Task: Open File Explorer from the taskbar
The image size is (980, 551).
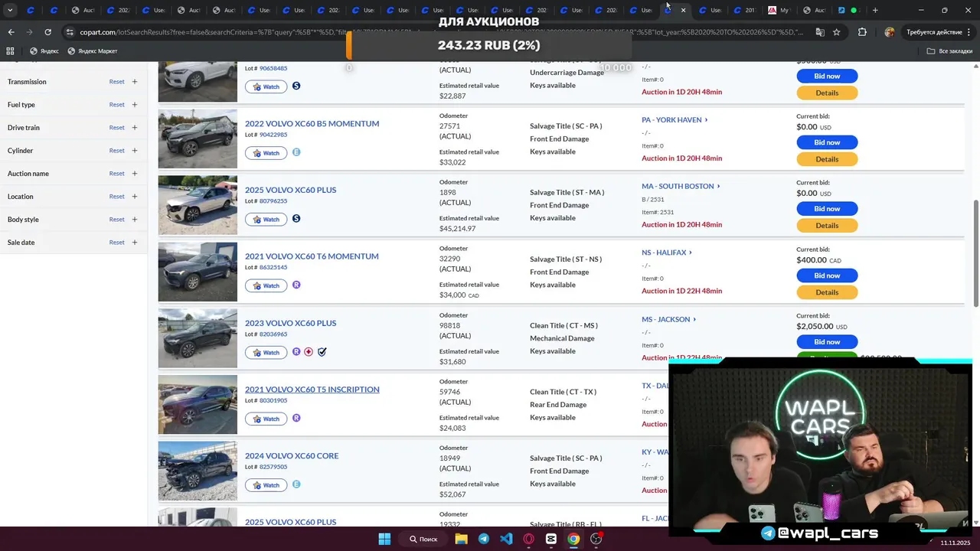Action: pyautogui.click(x=461, y=539)
